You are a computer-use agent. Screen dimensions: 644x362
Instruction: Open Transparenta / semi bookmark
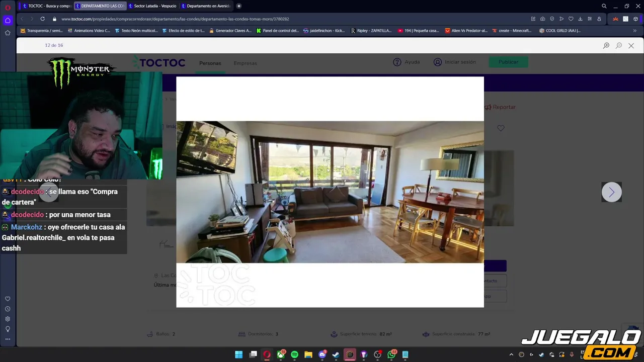click(x=41, y=31)
